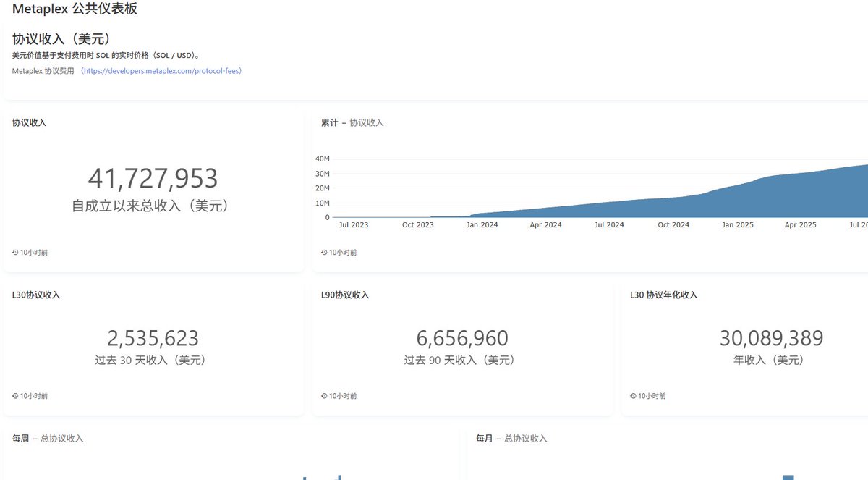
Task: Click the Oct 2024 axis label
Action: (x=673, y=225)
